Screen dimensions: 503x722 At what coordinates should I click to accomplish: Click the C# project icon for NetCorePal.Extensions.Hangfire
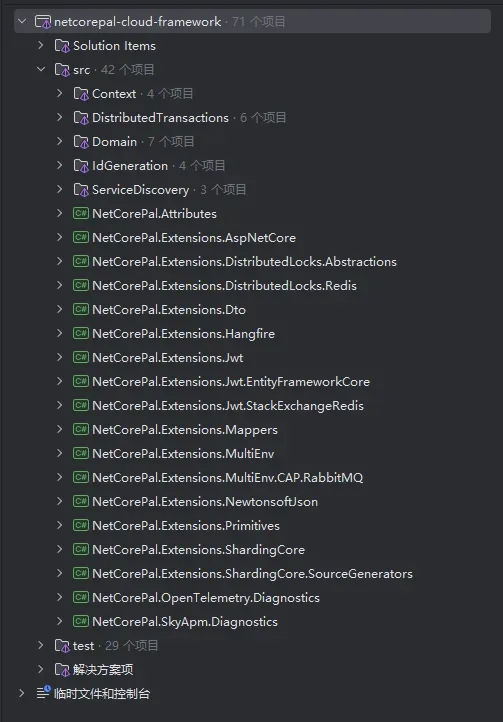pos(81,333)
